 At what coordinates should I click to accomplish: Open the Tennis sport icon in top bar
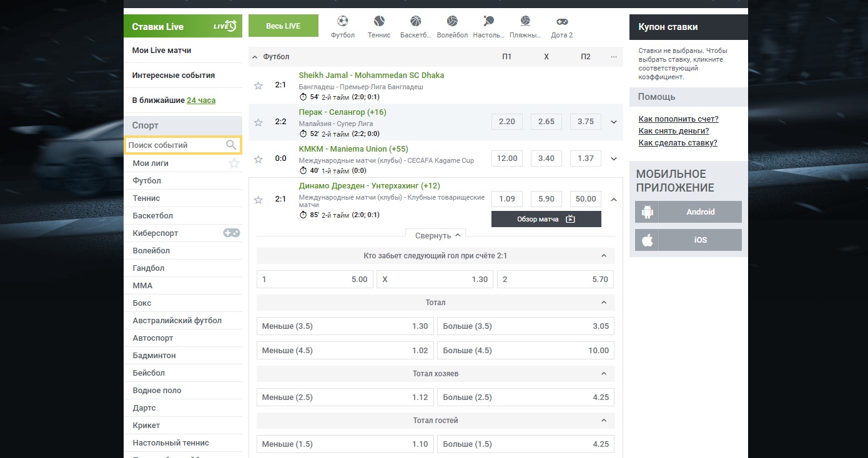click(379, 21)
